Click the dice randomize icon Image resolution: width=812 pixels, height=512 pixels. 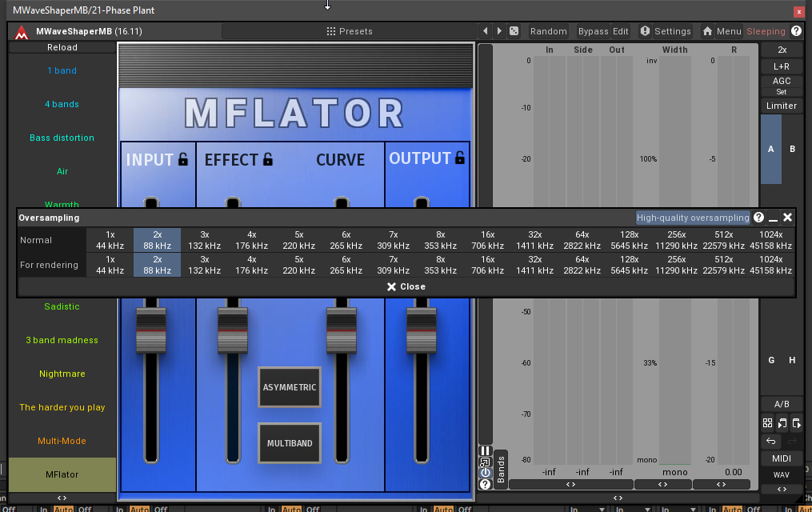click(514, 31)
